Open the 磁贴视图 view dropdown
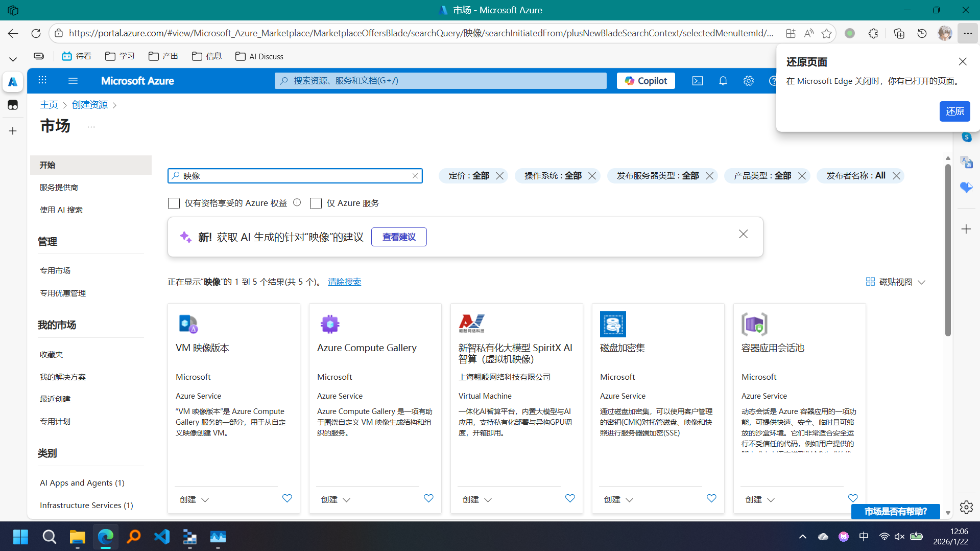Viewport: 980px width, 551px height. [x=896, y=282]
